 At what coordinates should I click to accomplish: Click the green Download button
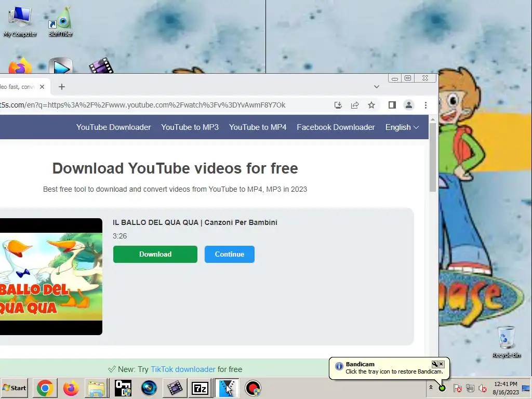click(x=155, y=254)
